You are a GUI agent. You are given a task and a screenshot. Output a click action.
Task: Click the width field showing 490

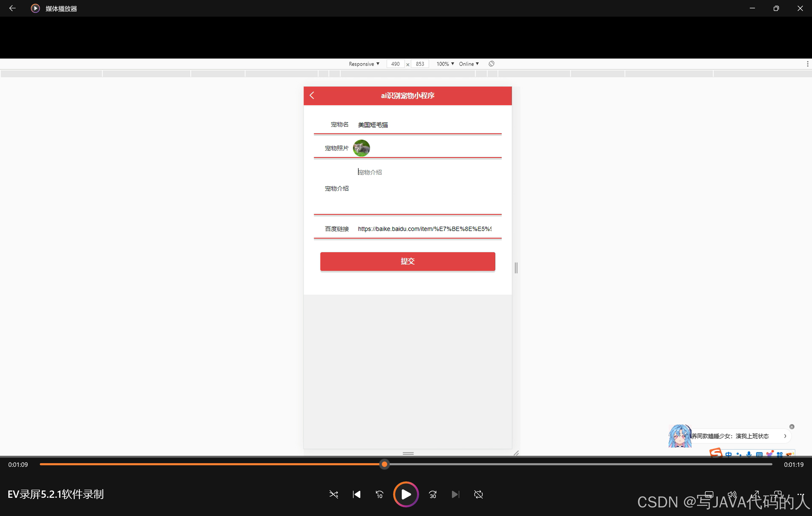tap(395, 64)
